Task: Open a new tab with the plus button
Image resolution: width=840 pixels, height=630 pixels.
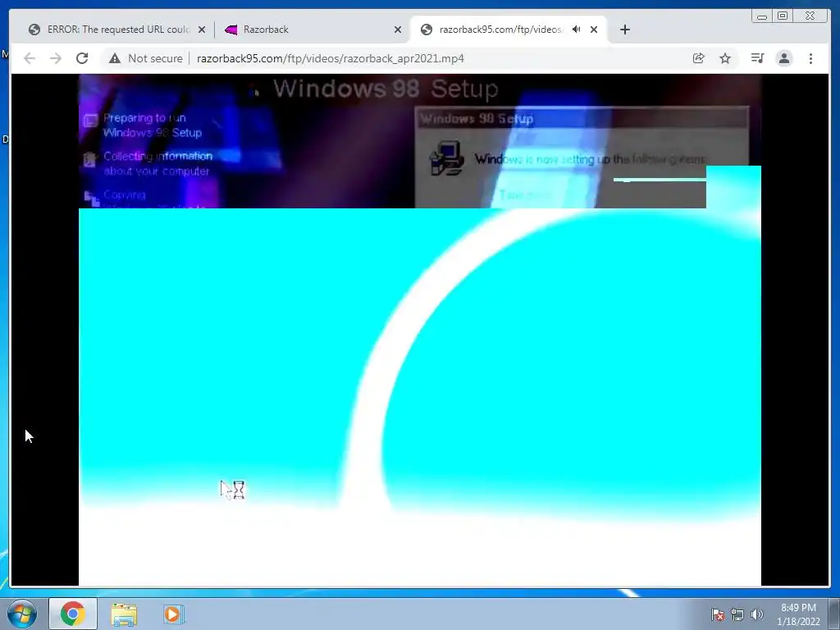Action: [624, 30]
